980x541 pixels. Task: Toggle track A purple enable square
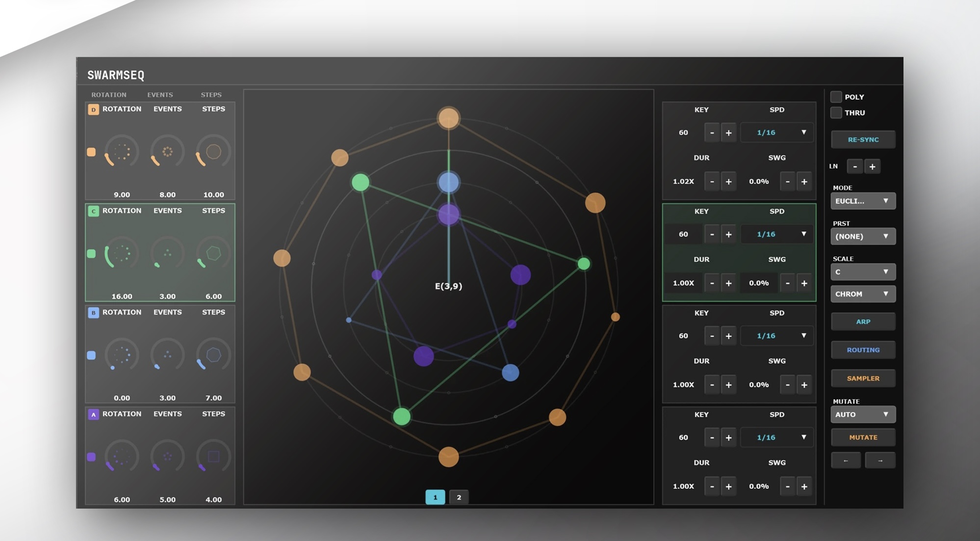click(91, 457)
